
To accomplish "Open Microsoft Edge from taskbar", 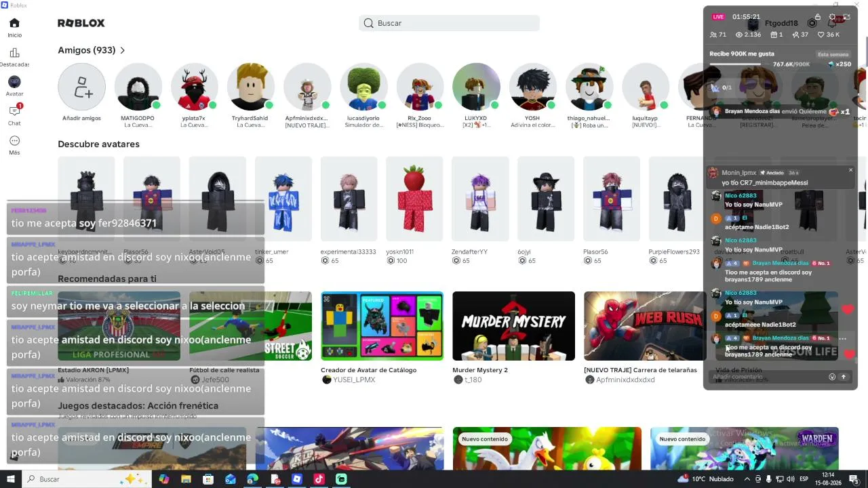I will click(252, 479).
